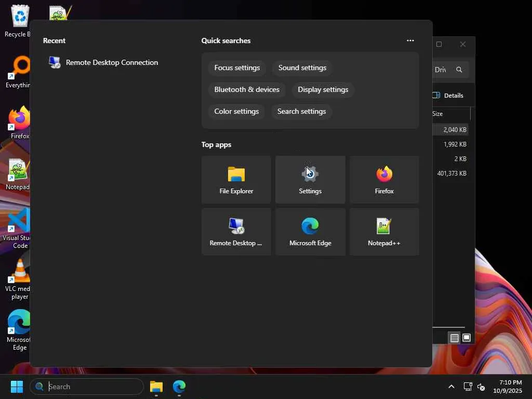Open Settings from Top apps
Screen dimensions: 532x399
pyautogui.click(x=310, y=180)
